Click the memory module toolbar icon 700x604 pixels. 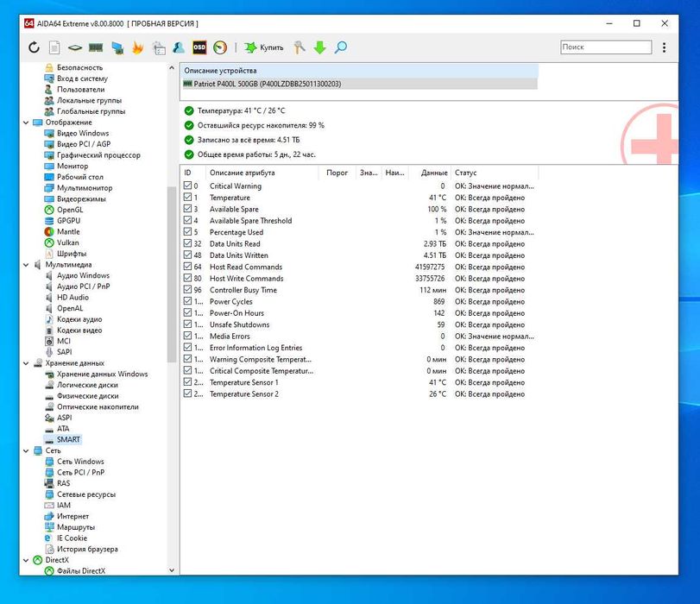96,47
